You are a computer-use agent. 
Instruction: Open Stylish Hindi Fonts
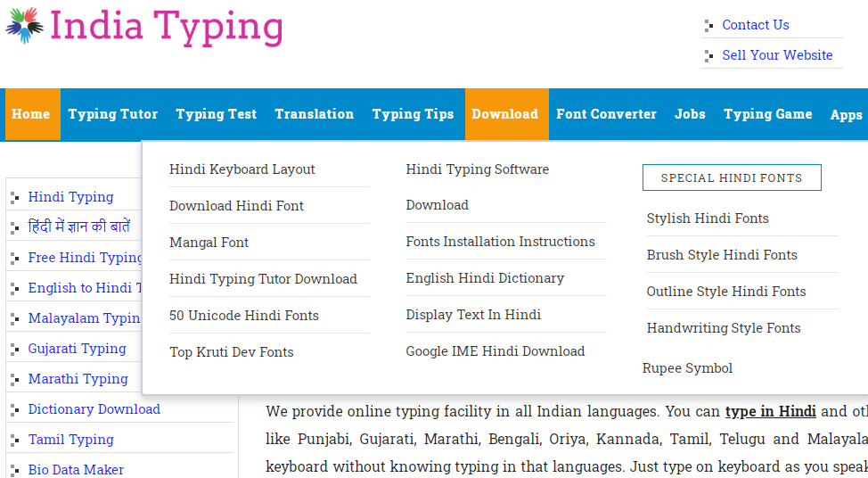click(708, 218)
